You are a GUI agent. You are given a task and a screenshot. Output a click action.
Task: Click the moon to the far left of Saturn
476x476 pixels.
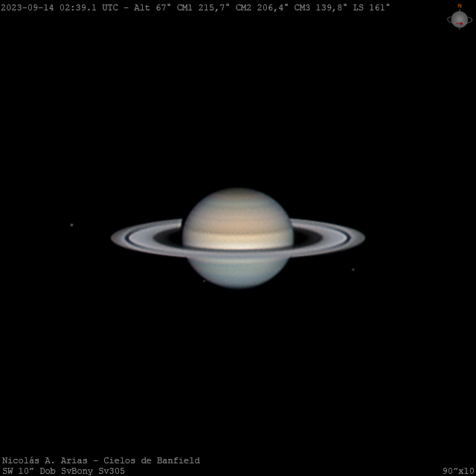71,225
